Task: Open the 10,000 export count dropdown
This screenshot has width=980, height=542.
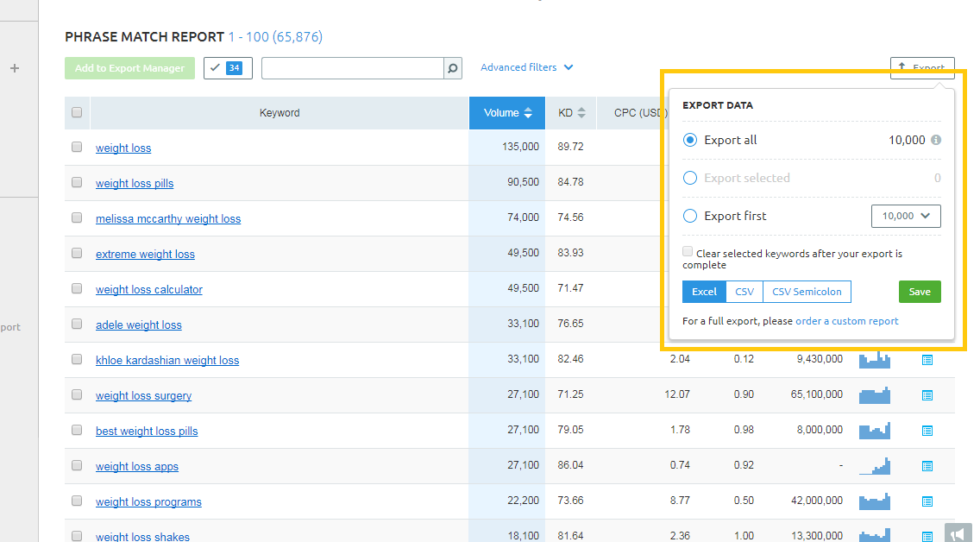Action: (x=906, y=216)
